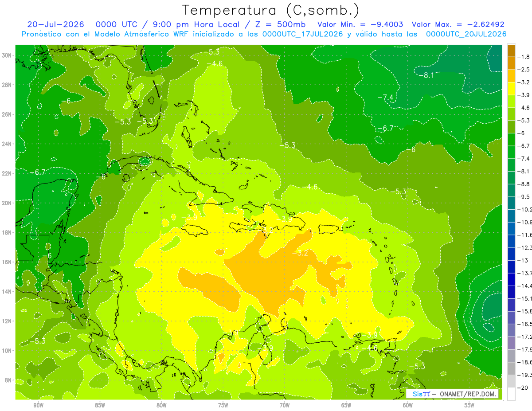532x411 pixels.
Task: Click the -18.6 colorbar label
Action: tap(525, 362)
